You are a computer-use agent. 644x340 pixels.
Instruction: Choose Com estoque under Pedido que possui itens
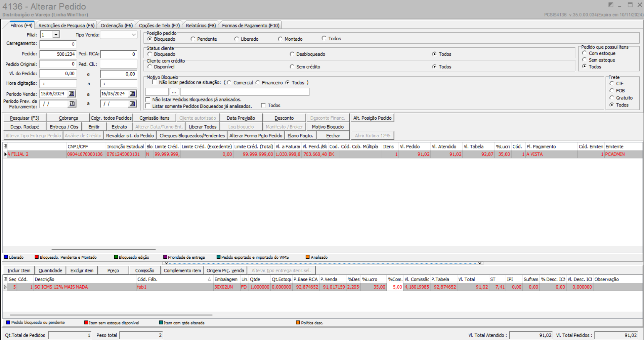coord(585,53)
